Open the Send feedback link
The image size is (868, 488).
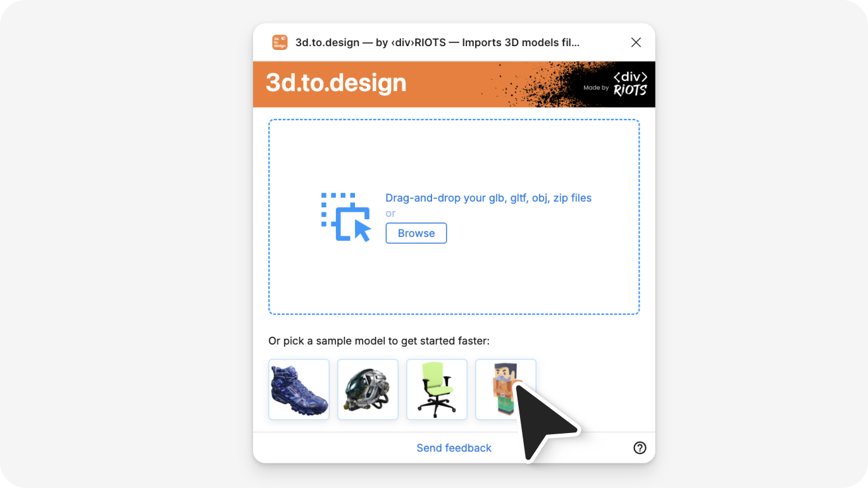click(454, 448)
